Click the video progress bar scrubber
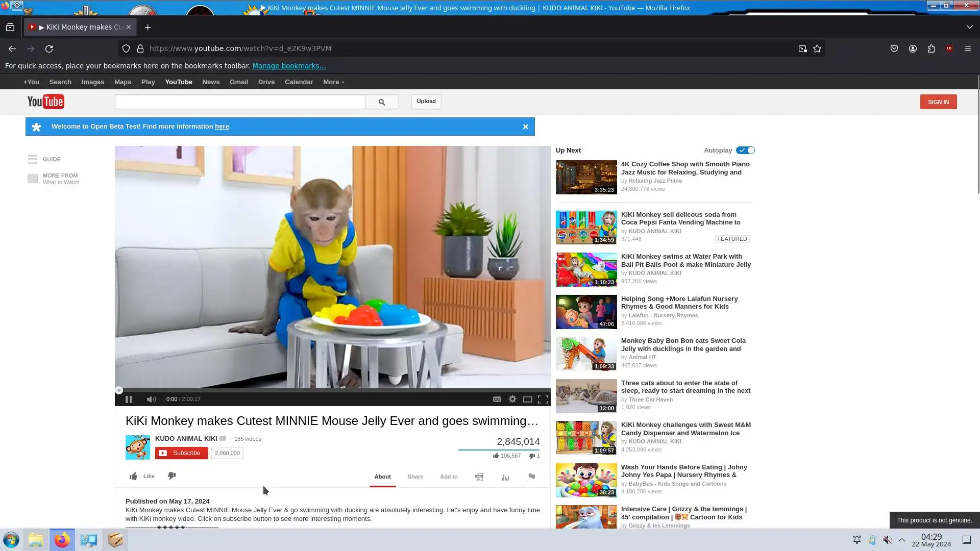Viewport: 980px width, 551px height. [x=119, y=391]
